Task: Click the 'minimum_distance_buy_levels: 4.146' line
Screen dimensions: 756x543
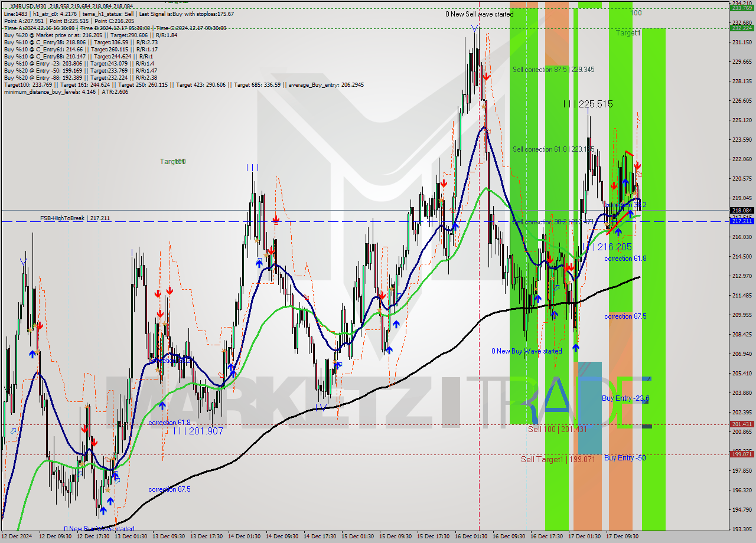Action: (66, 91)
